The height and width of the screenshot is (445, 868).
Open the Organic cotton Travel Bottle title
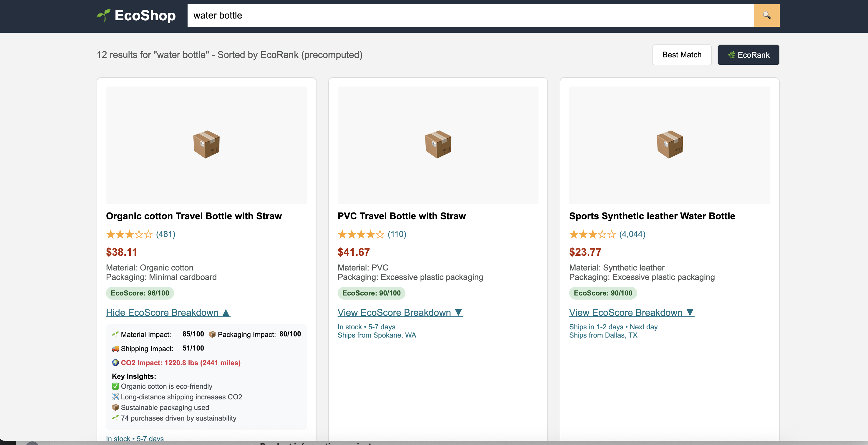tap(194, 216)
